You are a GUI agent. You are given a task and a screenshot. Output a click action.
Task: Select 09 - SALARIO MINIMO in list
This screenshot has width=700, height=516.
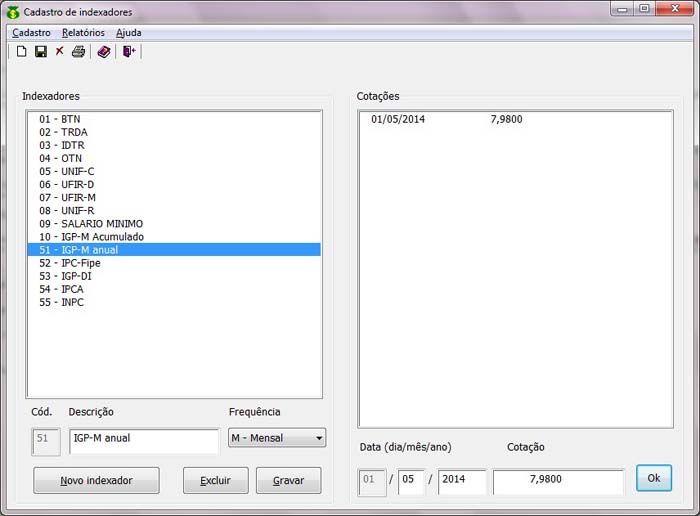tap(91, 223)
